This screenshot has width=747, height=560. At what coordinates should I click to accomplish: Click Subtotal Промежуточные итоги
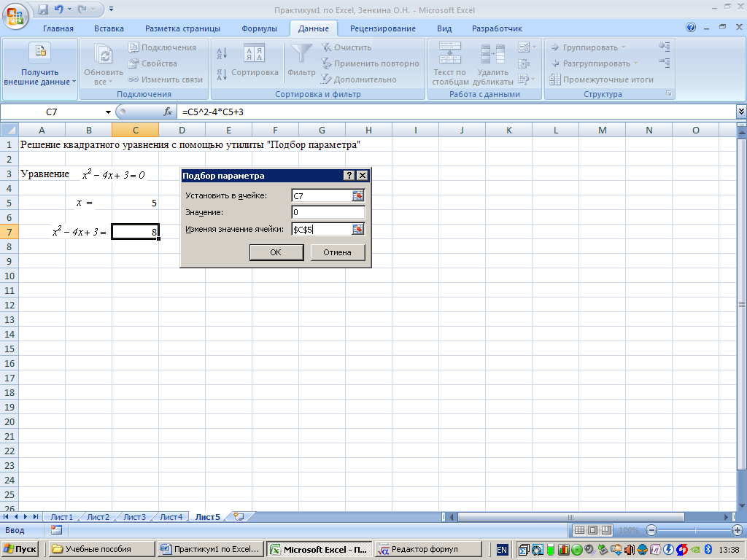coord(601,79)
